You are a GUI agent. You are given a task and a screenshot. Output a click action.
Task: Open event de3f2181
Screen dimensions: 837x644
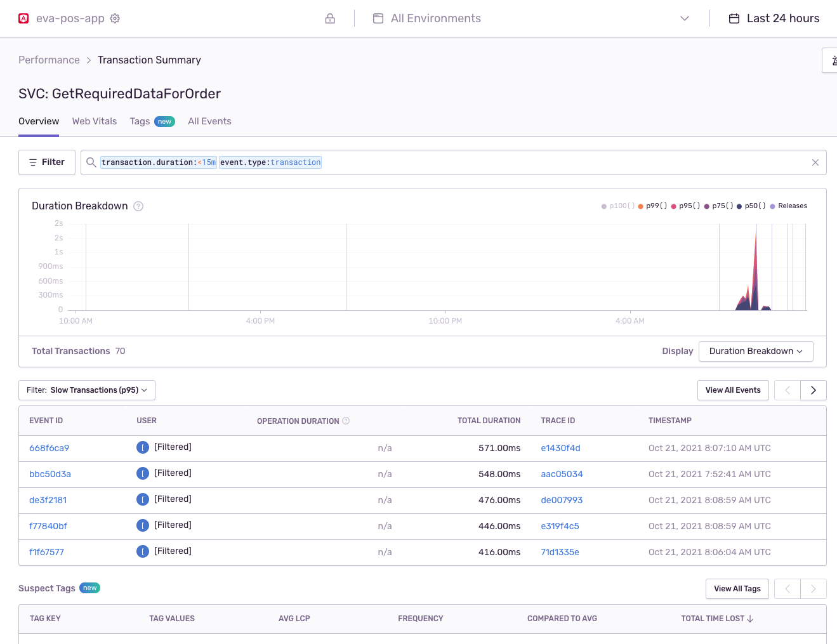pyautogui.click(x=48, y=500)
